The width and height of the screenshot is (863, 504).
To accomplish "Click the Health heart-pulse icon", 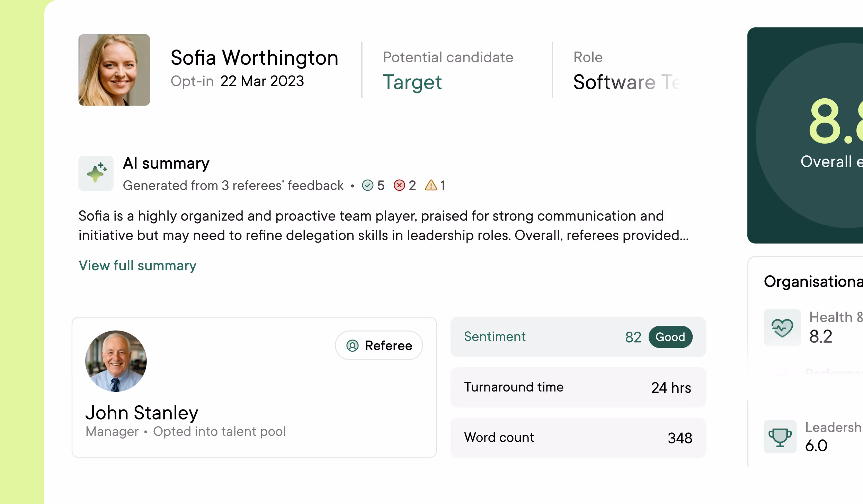I will (782, 327).
